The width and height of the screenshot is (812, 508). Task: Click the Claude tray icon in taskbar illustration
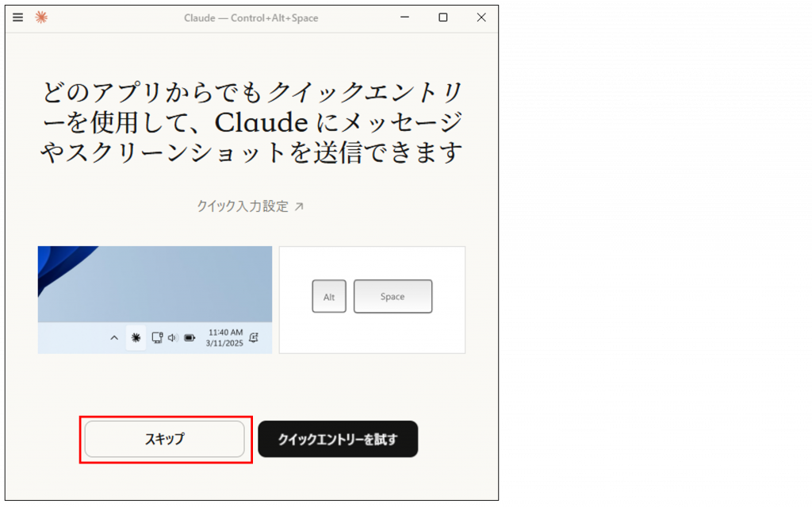(136, 337)
